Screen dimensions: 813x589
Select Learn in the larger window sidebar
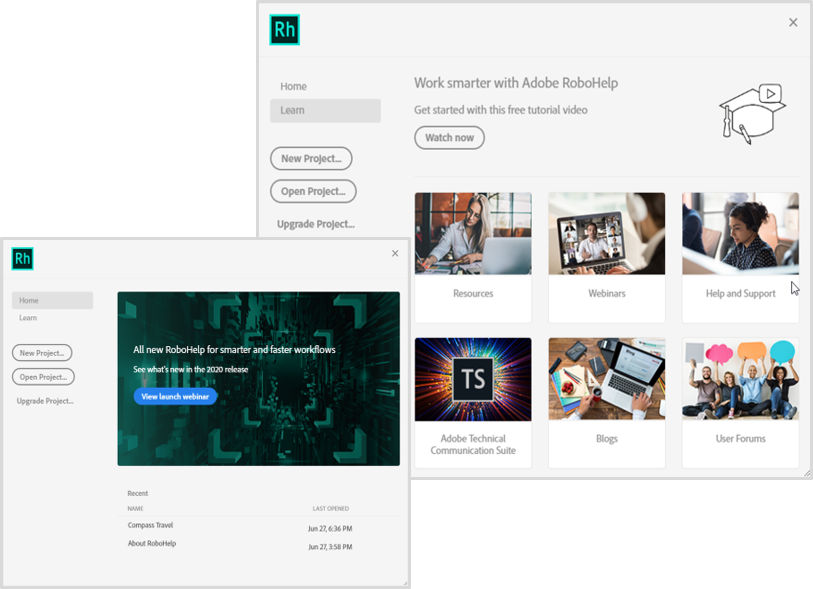tap(325, 110)
